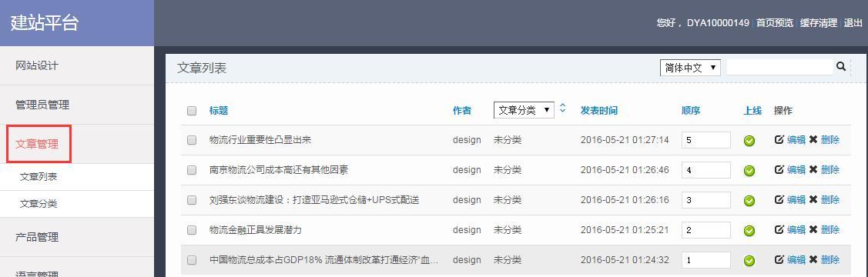This screenshot has width=868, height=277.
Task: Click the sort arrows beside 文章分类 dropdown
Action: pos(562,108)
